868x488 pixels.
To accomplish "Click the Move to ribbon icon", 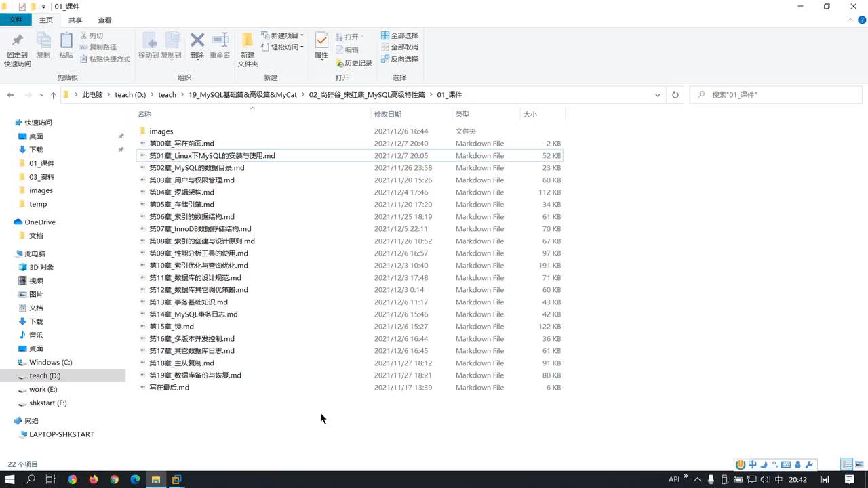I will [x=149, y=45].
